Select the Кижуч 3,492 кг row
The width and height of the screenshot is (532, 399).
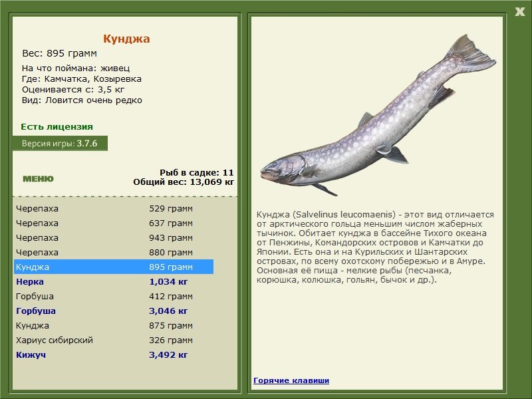114,354
